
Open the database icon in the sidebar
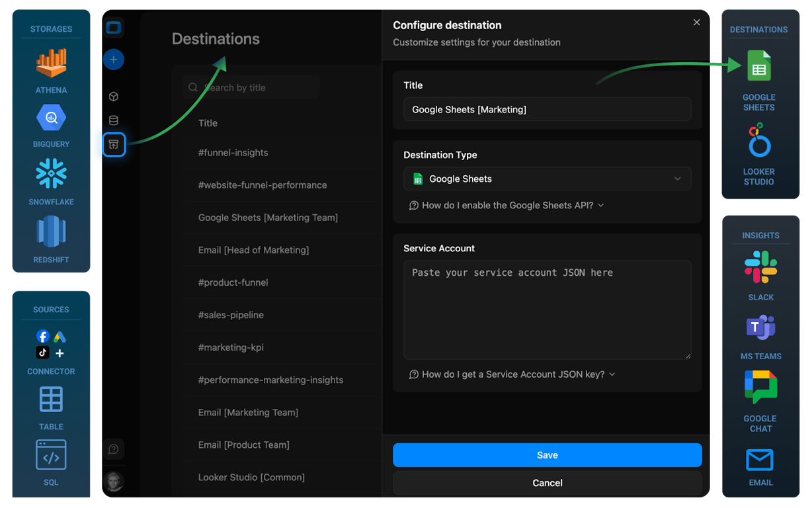pos(114,120)
